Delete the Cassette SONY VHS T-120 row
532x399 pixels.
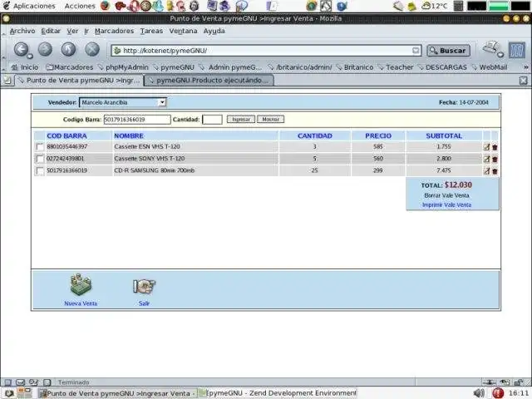(495, 159)
